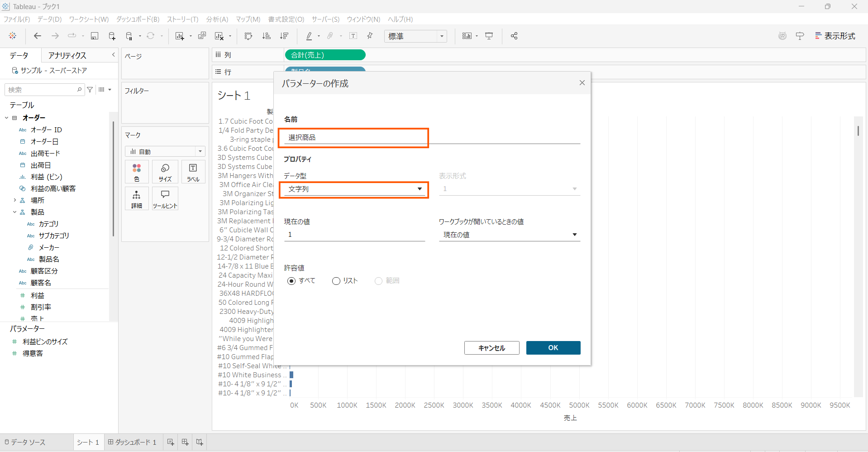This screenshot has width=868, height=452.
Task: Open the データ型 dropdown showing 文字列
Action: (354, 189)
